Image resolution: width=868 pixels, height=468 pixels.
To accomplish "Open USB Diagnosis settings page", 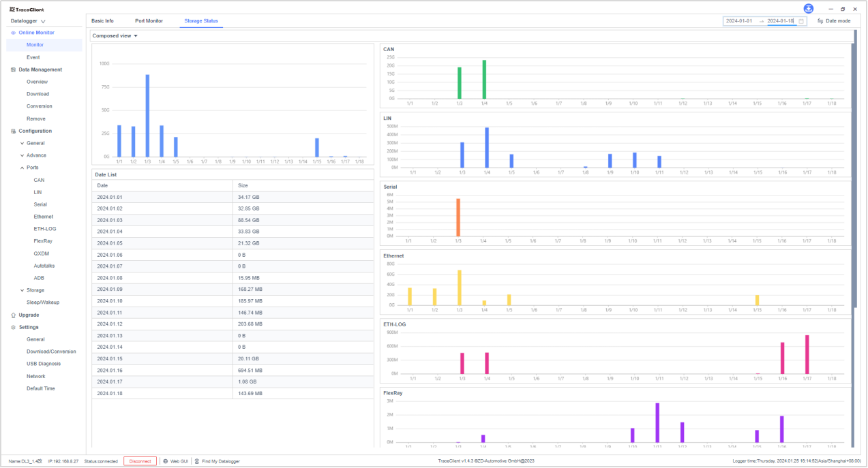I will tap(44, 364).
